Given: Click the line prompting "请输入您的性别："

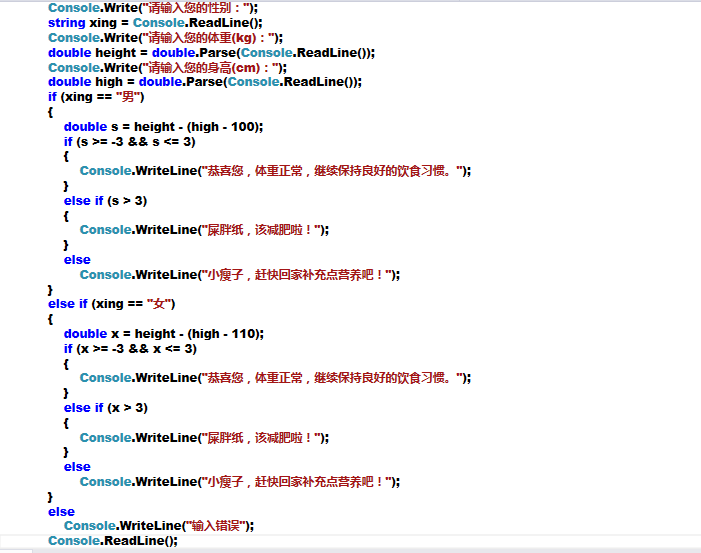Looking at the screenshot, I should click(x=153, y=8).
